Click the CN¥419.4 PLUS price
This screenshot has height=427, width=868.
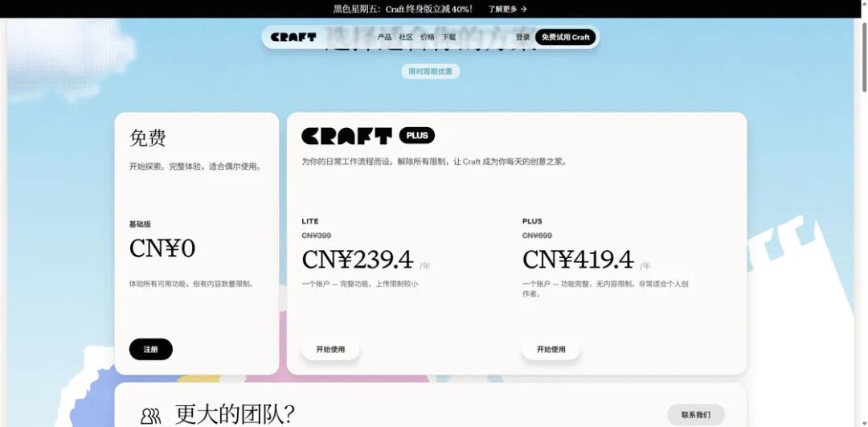pos(578,260)
